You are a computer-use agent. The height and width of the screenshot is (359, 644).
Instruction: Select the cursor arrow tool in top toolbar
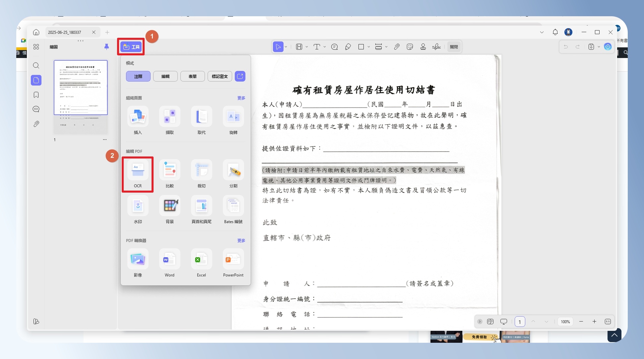click(x=278, y=47)
